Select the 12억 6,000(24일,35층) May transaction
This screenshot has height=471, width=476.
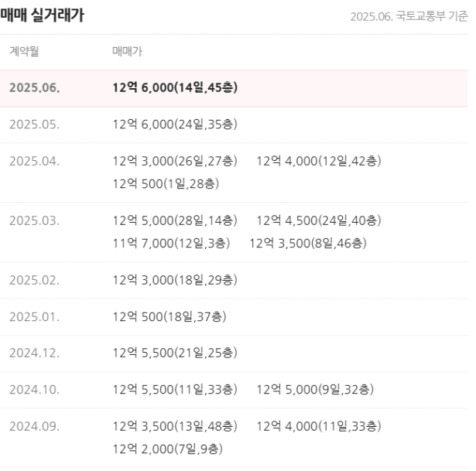click(x=175, y=125)
